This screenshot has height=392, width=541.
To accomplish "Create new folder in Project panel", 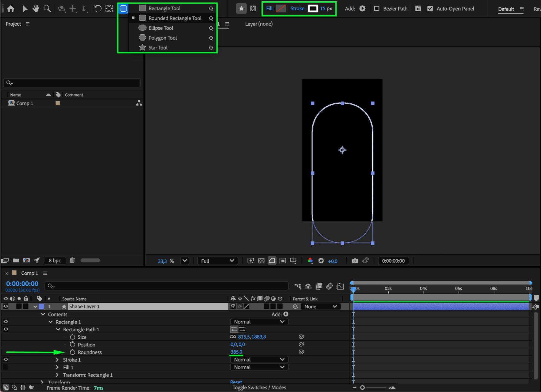I will point(16,260).
